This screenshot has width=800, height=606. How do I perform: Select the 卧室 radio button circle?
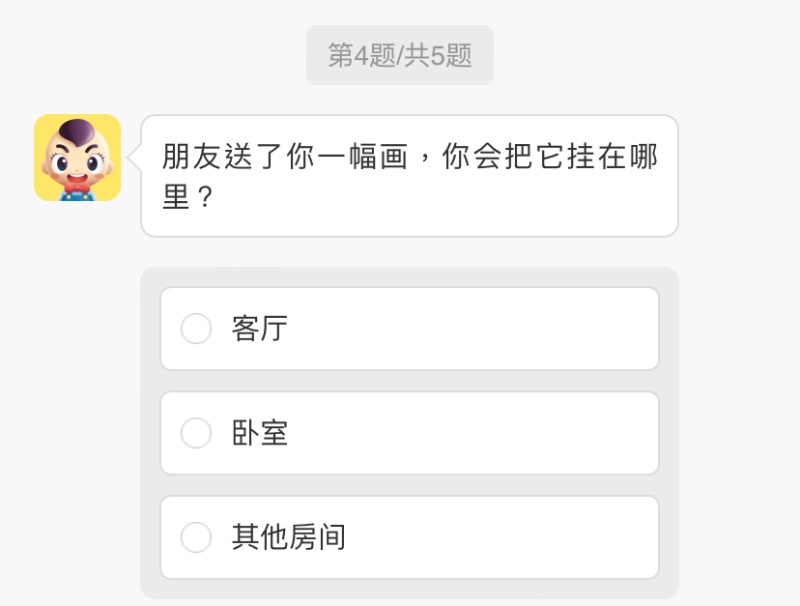[196, 433]
